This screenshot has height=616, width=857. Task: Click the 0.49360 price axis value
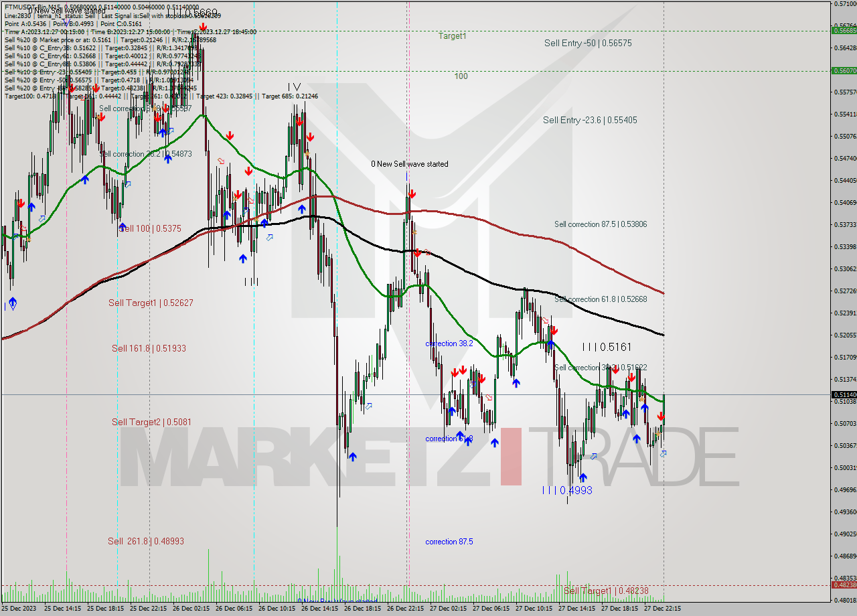845,512
